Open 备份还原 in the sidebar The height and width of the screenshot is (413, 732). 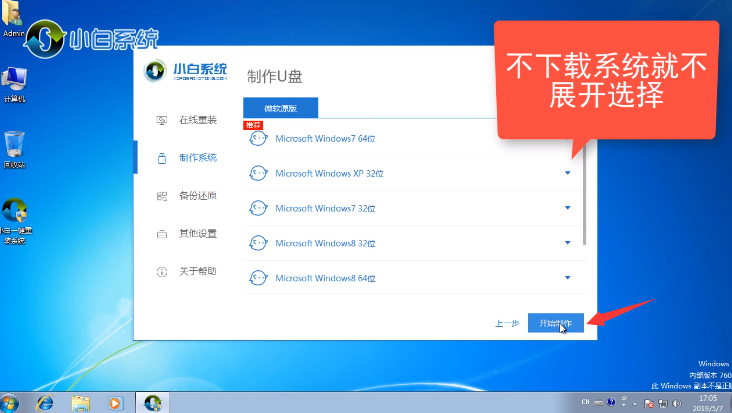(x=198, y=196)
